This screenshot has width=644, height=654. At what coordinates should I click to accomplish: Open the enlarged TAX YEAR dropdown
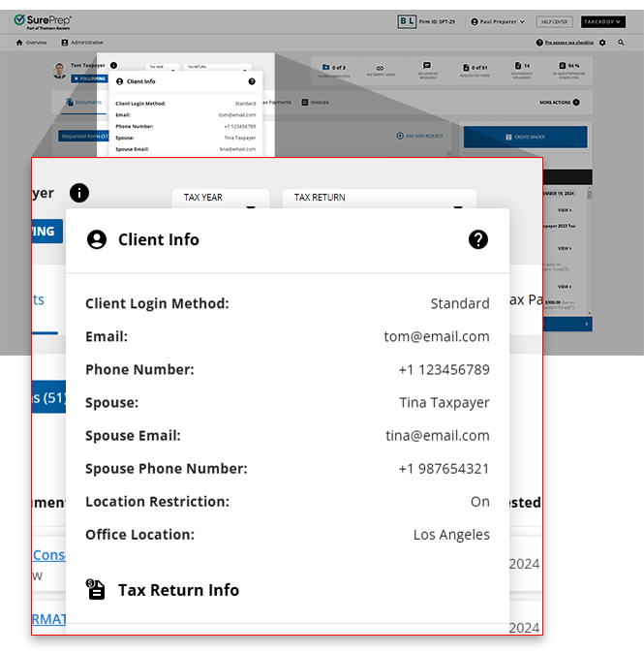point(221,198)
